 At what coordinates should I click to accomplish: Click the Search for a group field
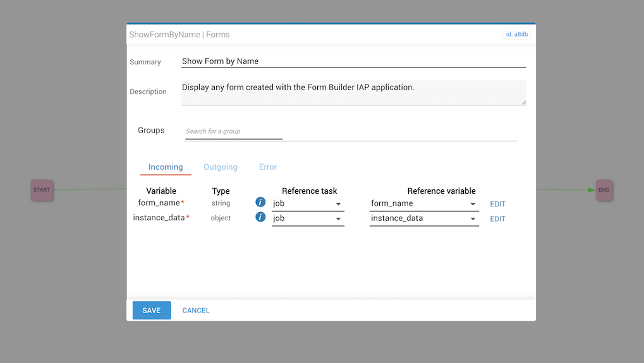(233, 131)
